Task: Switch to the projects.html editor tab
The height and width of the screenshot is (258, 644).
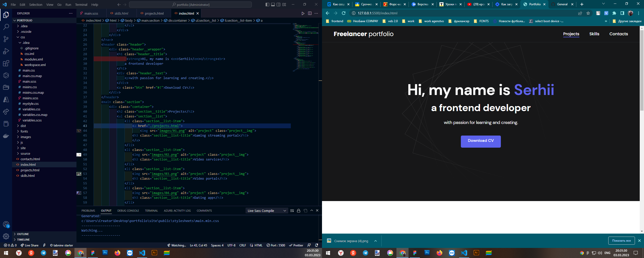Action: pyautogui.click(x=154, y=13)
